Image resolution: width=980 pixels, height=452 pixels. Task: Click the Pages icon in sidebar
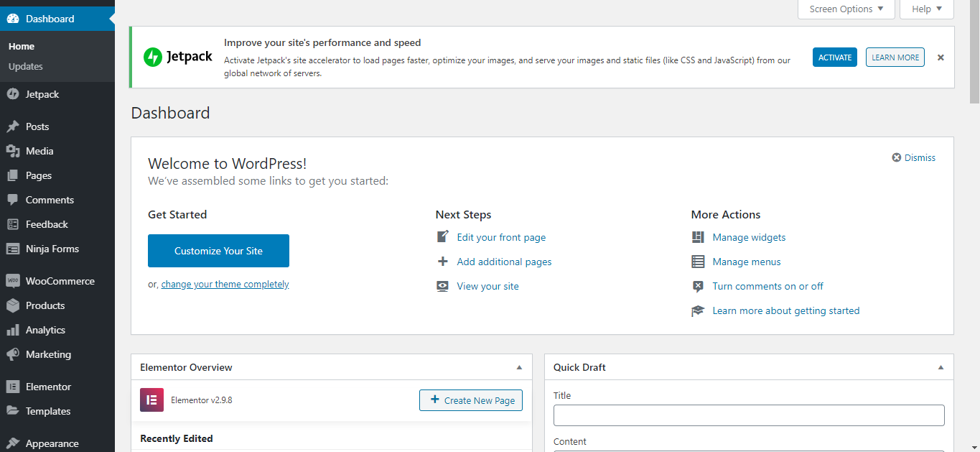(x=13, y=175)
